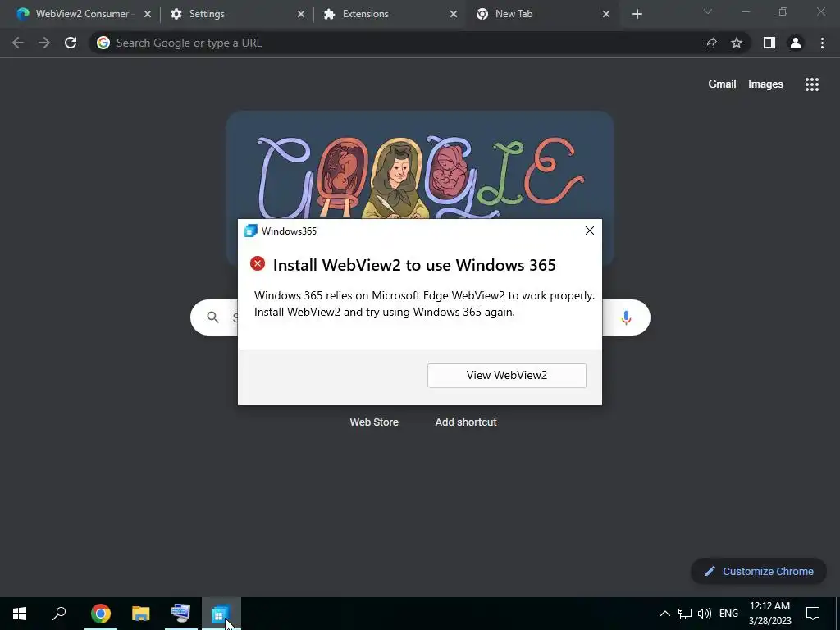Viewport: 840px width, 630px height.
Task: Go back to previous page
Action: [x=18, y=43]
